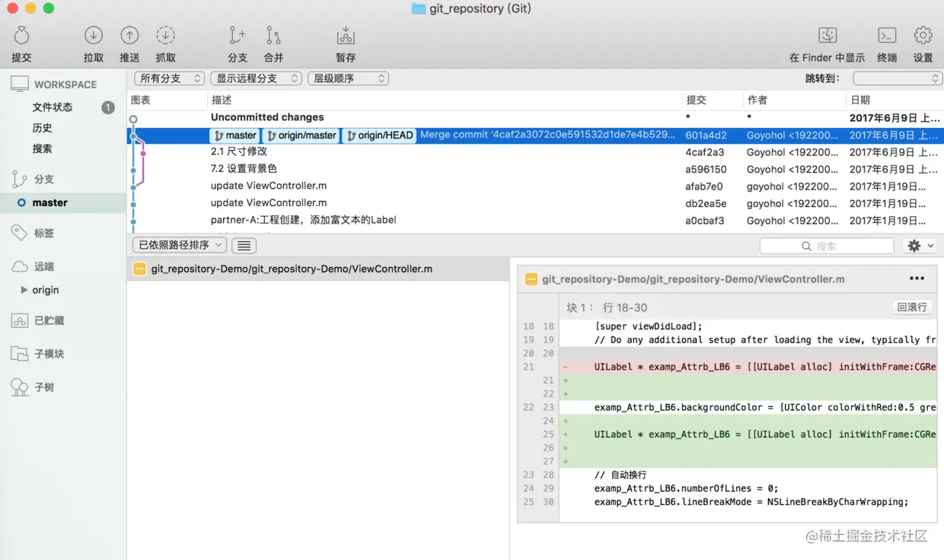Open the Merge (合并) tool
Viewport: 944px width, 560px height.
(273, 35)
